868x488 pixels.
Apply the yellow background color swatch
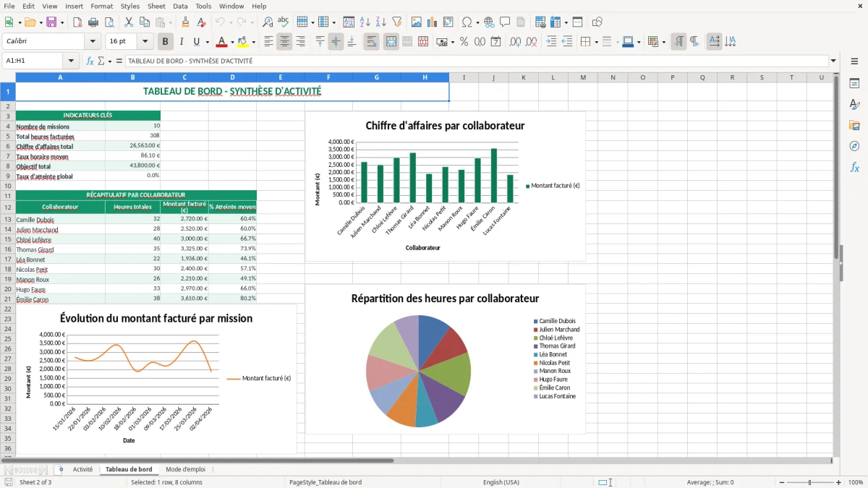[243, 42]
